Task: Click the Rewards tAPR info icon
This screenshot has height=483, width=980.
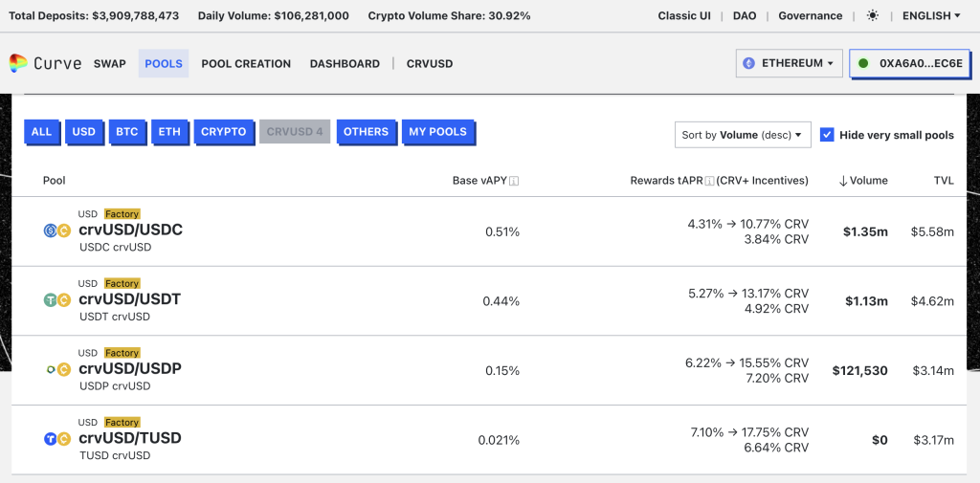Action: click(709, 181)
